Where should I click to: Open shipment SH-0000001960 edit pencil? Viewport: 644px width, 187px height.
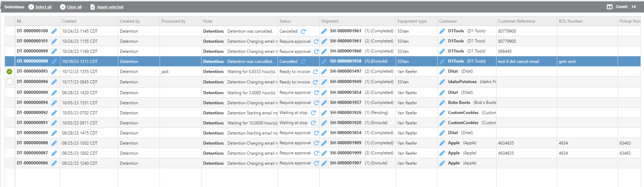[324, 51]
